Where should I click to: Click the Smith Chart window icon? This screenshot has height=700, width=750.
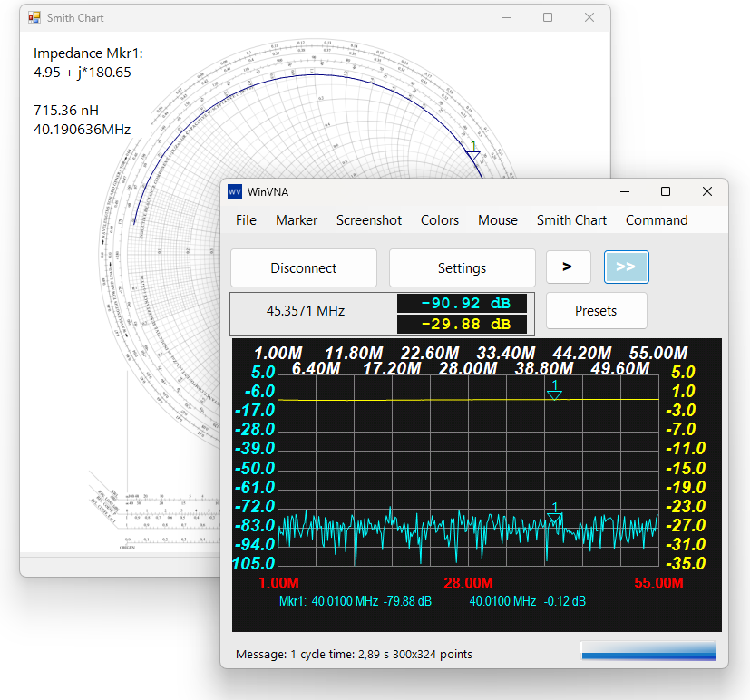pos(34,17)
